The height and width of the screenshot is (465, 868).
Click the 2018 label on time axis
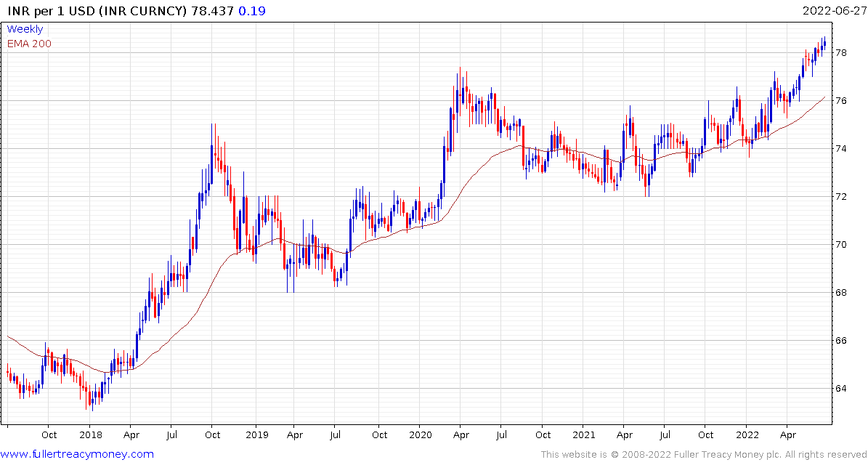tap(89, 435)
